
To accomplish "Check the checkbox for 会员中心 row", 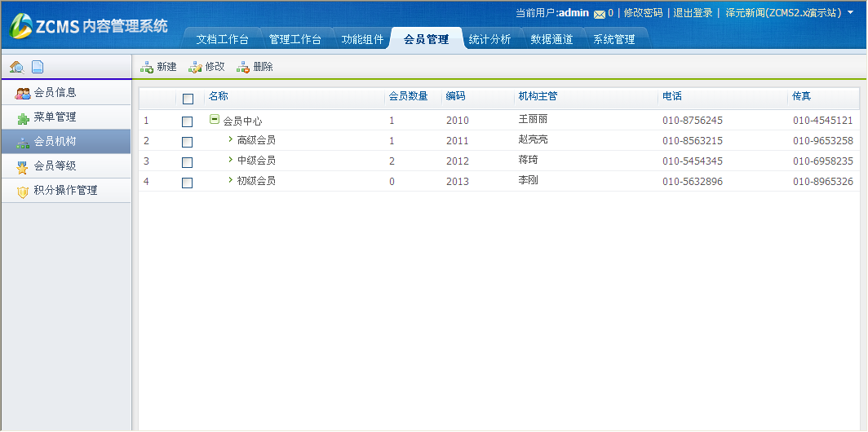I will pos(188,121).
